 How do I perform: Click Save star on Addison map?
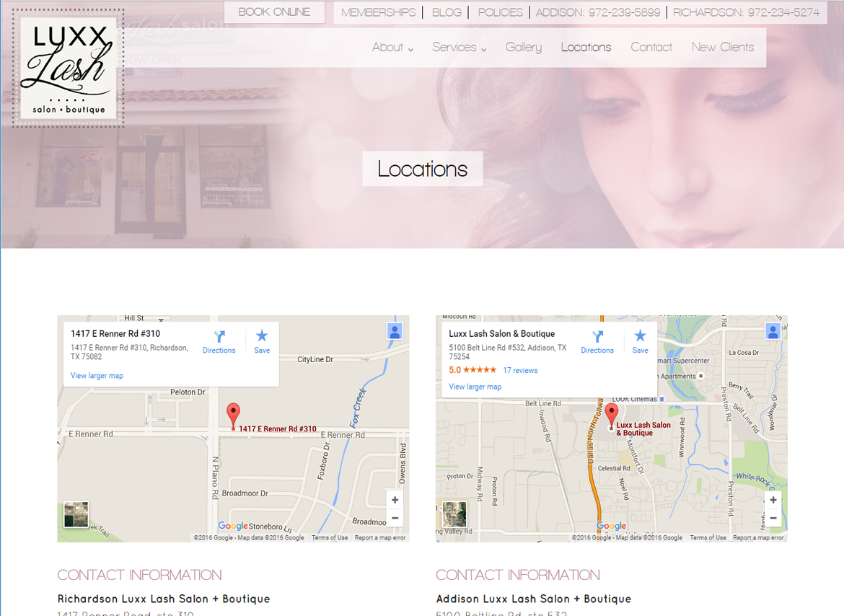(640, 336)
